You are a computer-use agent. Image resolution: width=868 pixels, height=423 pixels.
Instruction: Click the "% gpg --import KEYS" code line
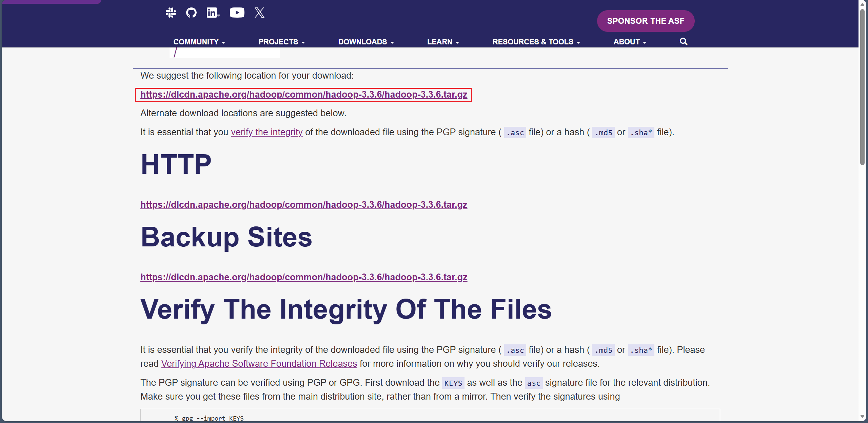click(x=209, y=419)
